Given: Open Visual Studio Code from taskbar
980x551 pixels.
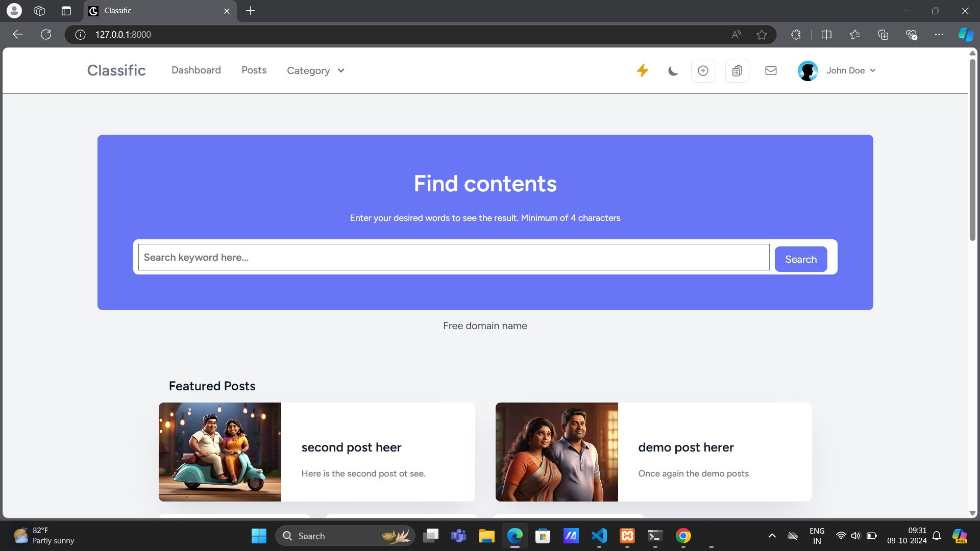Looking at the screenshot, I should coord(599,536).
